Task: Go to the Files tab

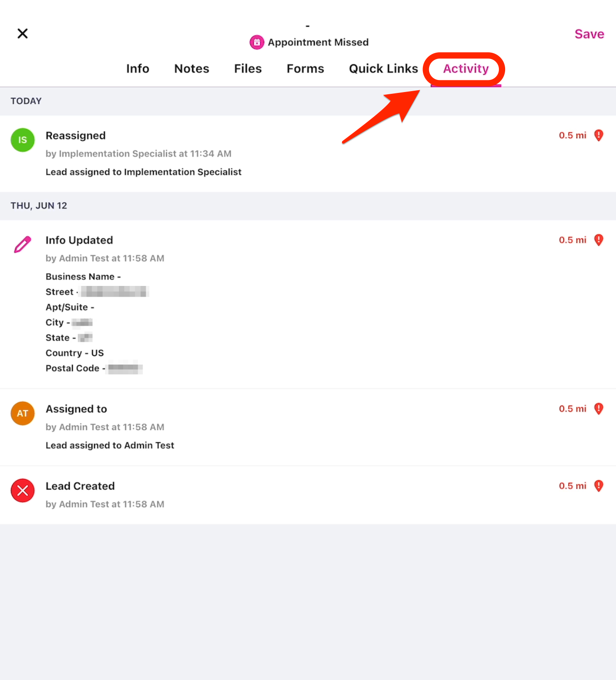Action: coord(248,69)
